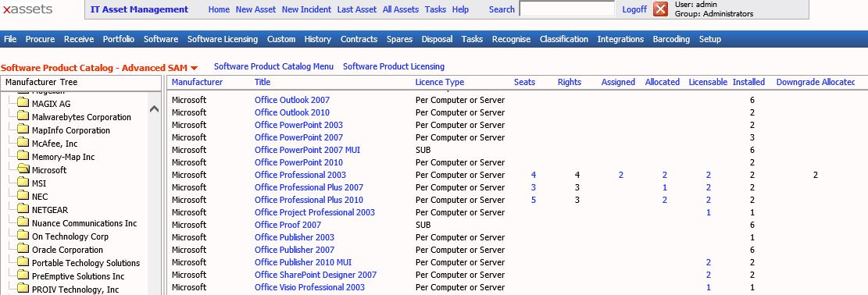
Task: Click the Memory-Map Inc folder icon
Action: point(23,156)
